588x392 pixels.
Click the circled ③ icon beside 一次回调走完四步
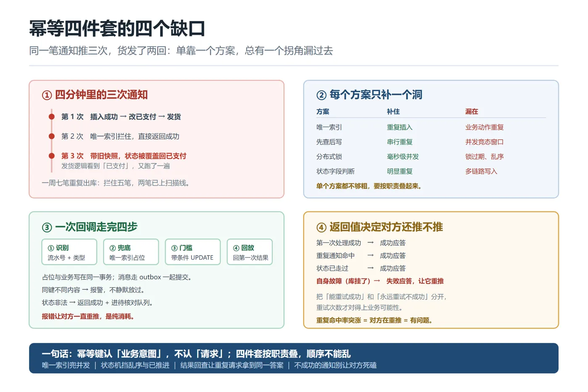pos(47,227)
